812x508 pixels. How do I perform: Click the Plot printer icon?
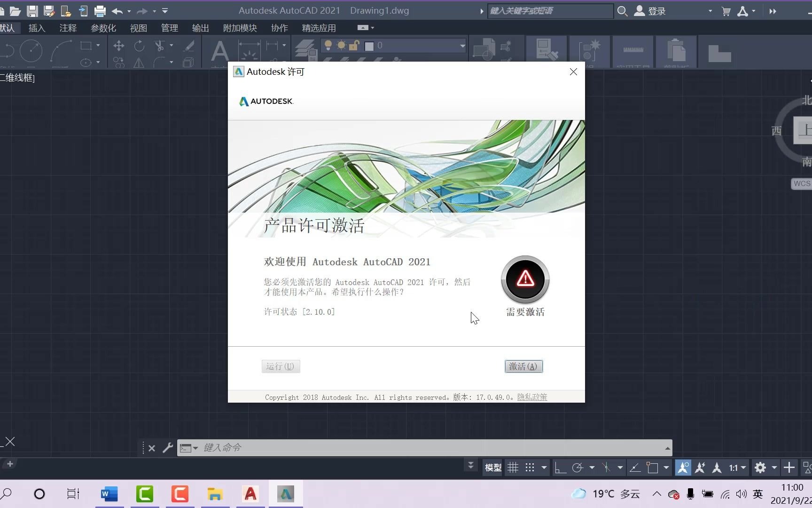point(100,11)
